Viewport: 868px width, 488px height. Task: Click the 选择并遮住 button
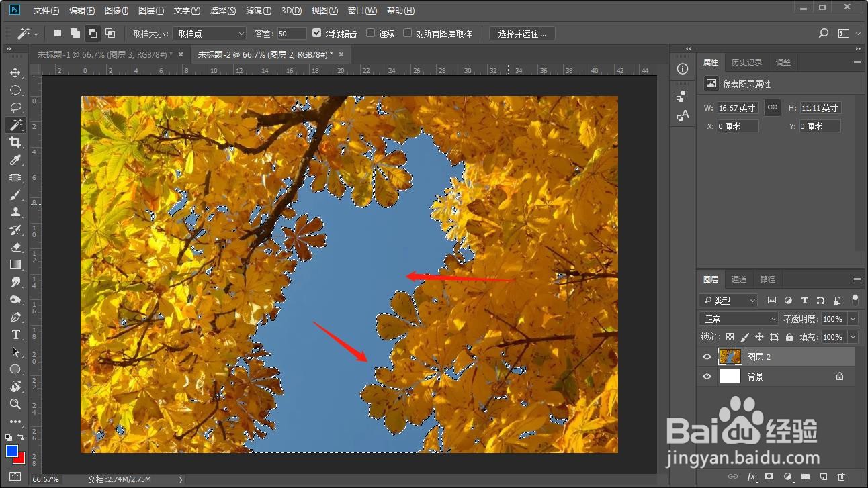pos(522,33)
